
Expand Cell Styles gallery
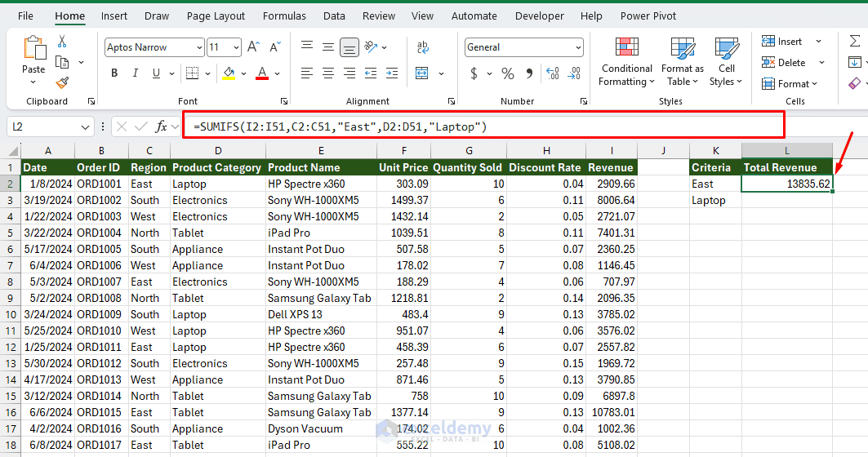pyautogui.click(x=726, y=62)
